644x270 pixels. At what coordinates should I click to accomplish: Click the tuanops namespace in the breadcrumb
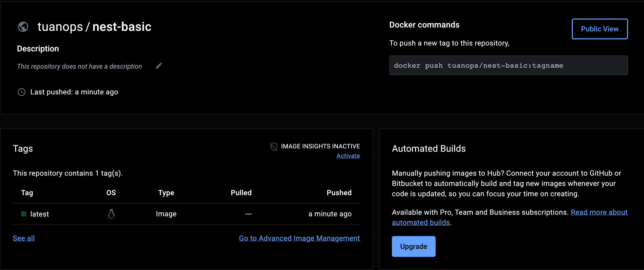(x=61, y=26)
